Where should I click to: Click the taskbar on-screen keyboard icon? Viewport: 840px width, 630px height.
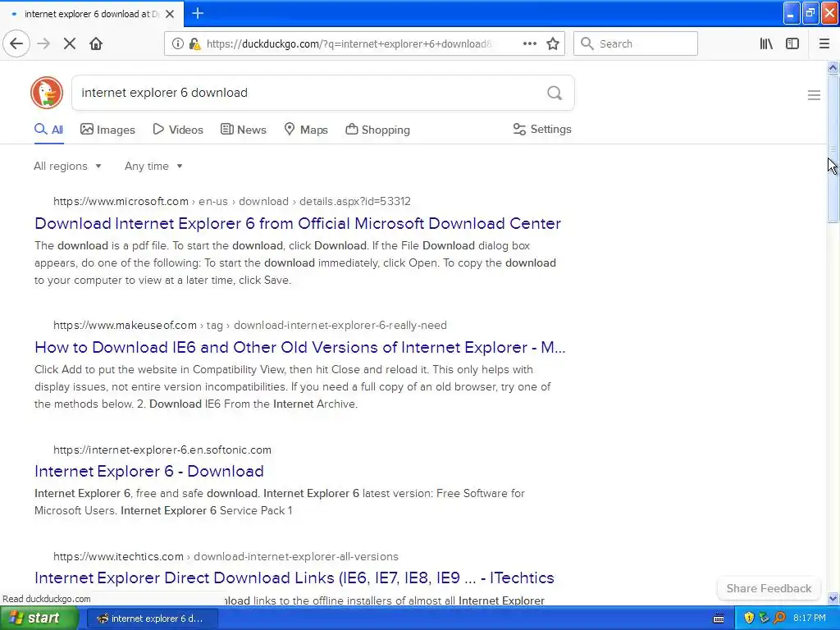pyautogui.click(x=719, y=619)
